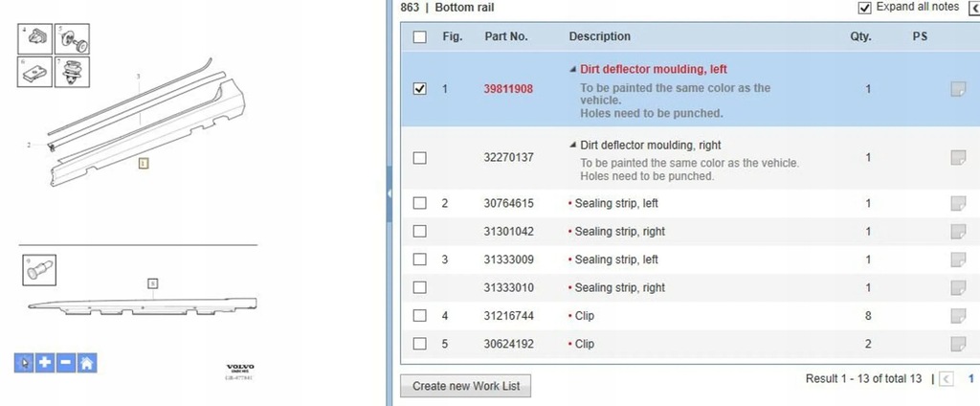The image size is (980, 406).
Task: Check the box for part 31301042
Action: pos(420,232)
